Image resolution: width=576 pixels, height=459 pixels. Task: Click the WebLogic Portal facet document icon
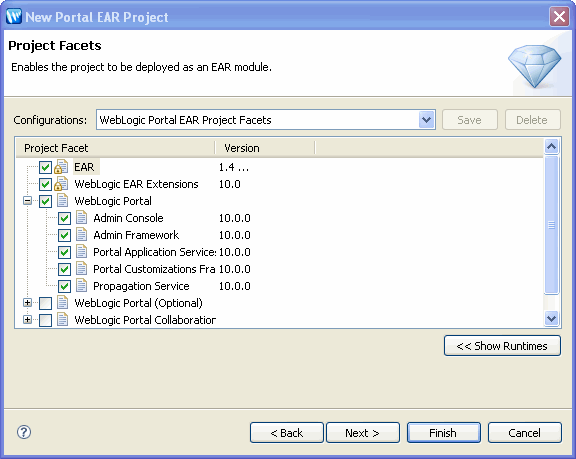[x=62, y=201]
